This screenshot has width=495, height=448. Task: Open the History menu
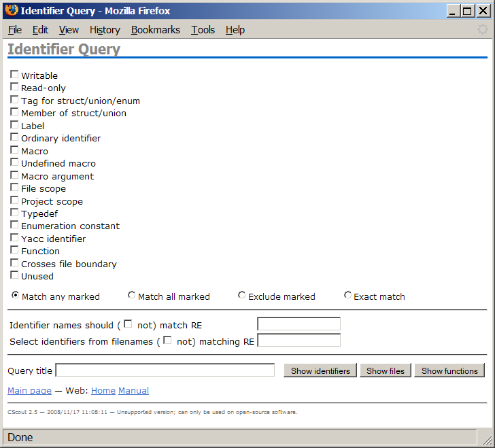[105, 30]
